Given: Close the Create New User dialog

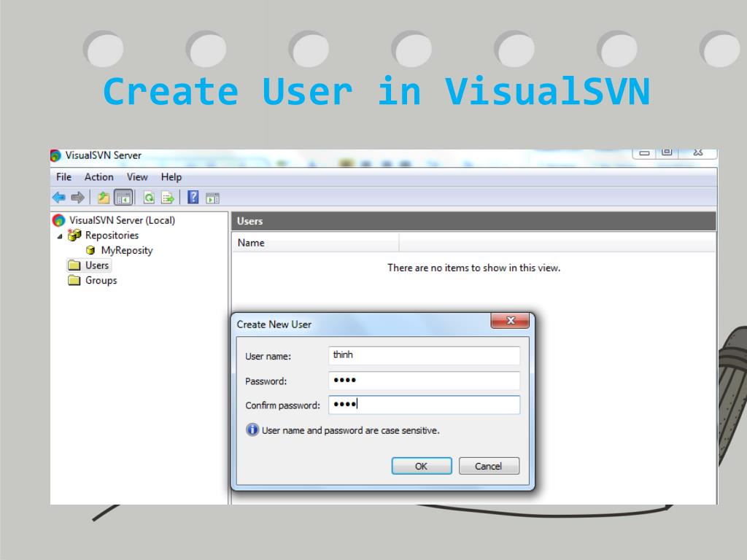Looking at the screenshot, I should [510, 321].
